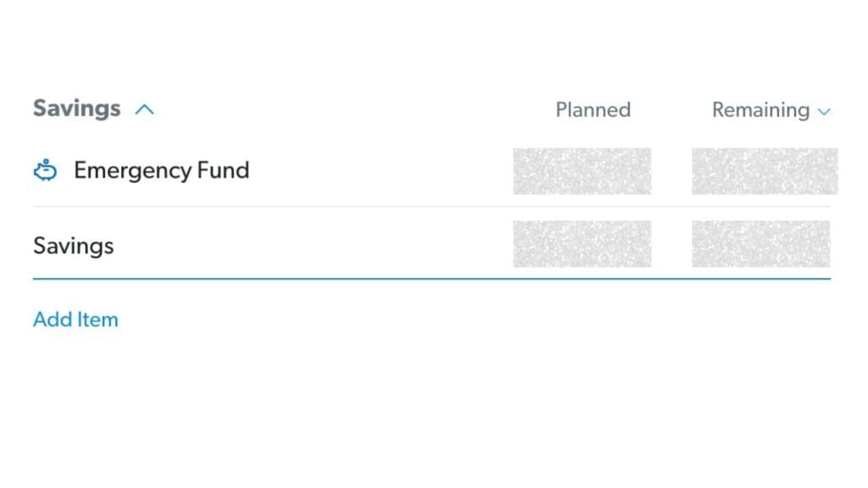Click the piggy bank Emergency Fund icon
The width and height of the screenshot is (868, 488).
(45, 171)
